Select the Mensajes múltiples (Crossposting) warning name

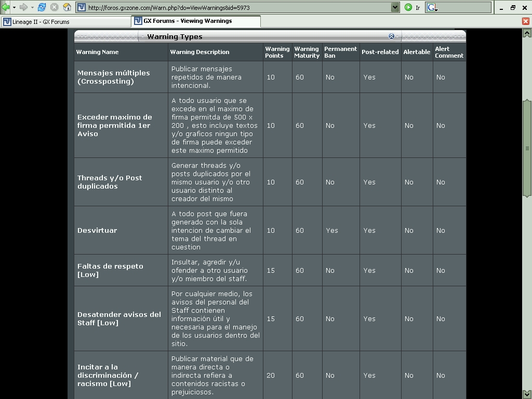113,77
